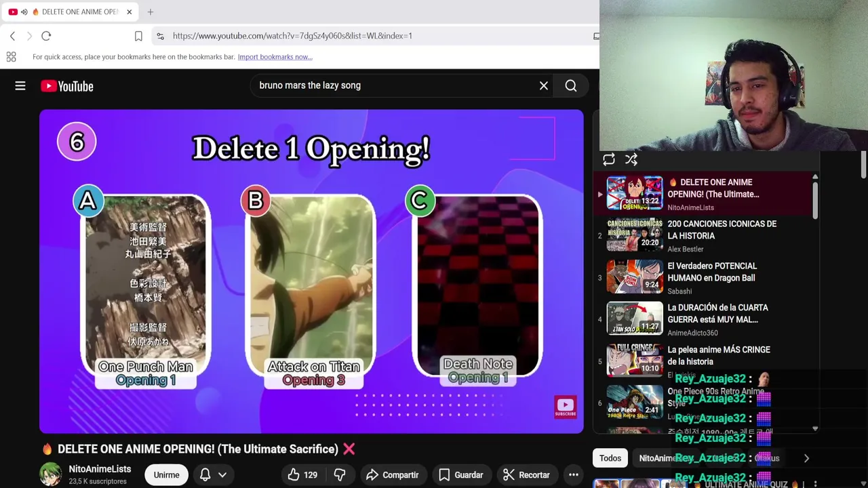The height and width of the screenshot is (488, 868).
Task: Click Alex Bestler channel name in playlist
Action: pyautogui.click(x=686, y=249)
